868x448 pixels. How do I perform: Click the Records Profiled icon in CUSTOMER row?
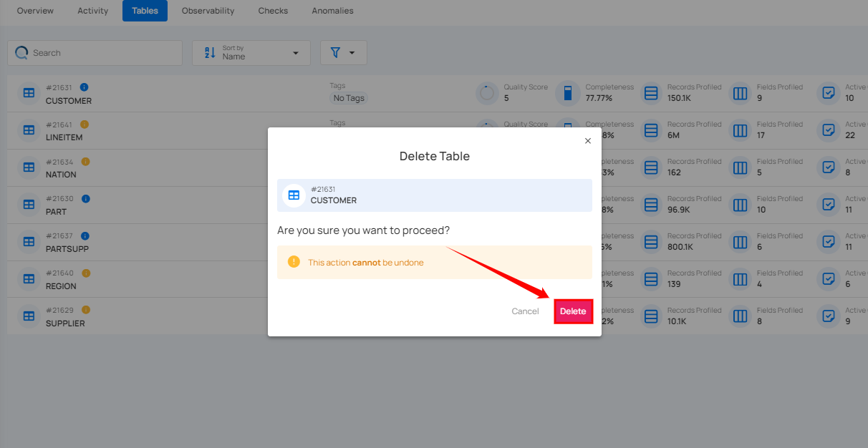(651, 93)
